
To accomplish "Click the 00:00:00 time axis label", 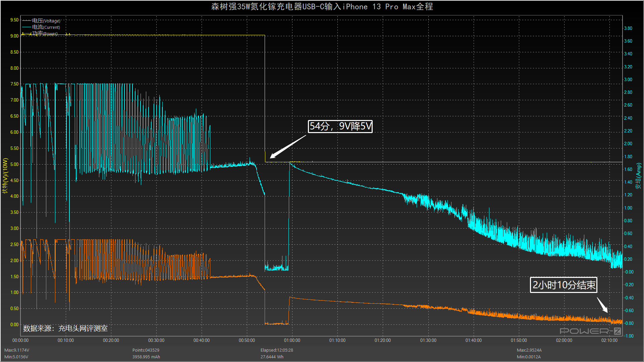I will click(20, 340).
